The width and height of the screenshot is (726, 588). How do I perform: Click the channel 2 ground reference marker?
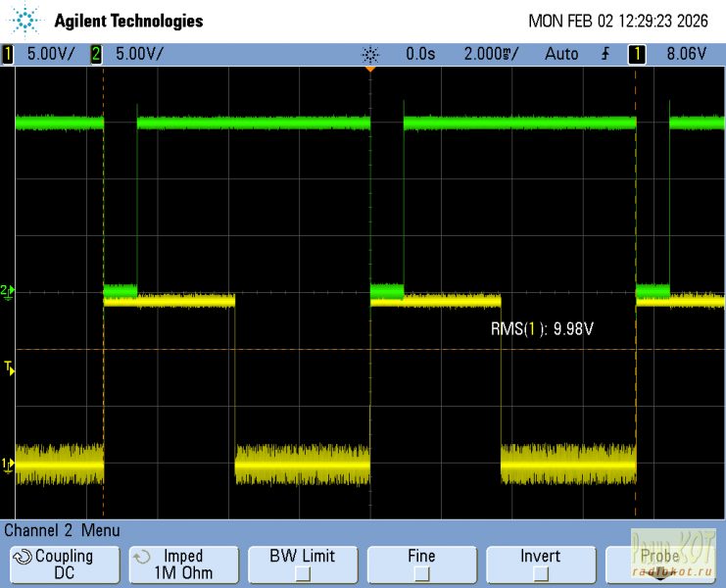pos(7,291)
